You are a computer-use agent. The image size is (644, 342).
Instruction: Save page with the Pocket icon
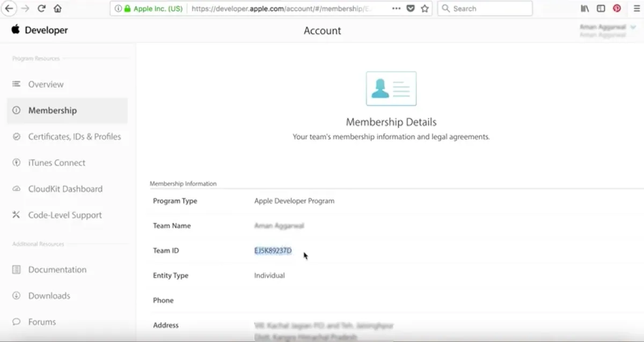point(411,9)
